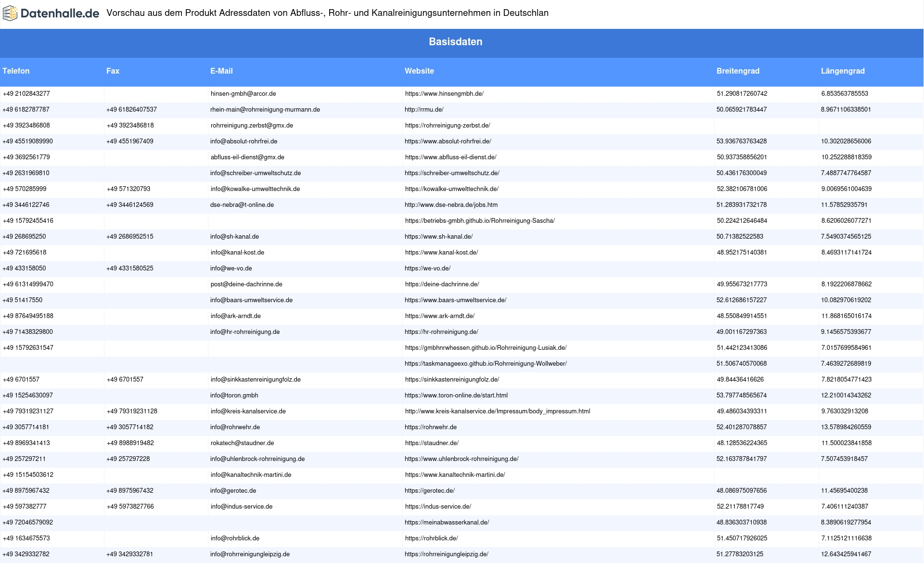Click website https://kowalke-umwelttechnik.de/
The height and width of the screenshot is (563, 924).
tap(451, 189)
